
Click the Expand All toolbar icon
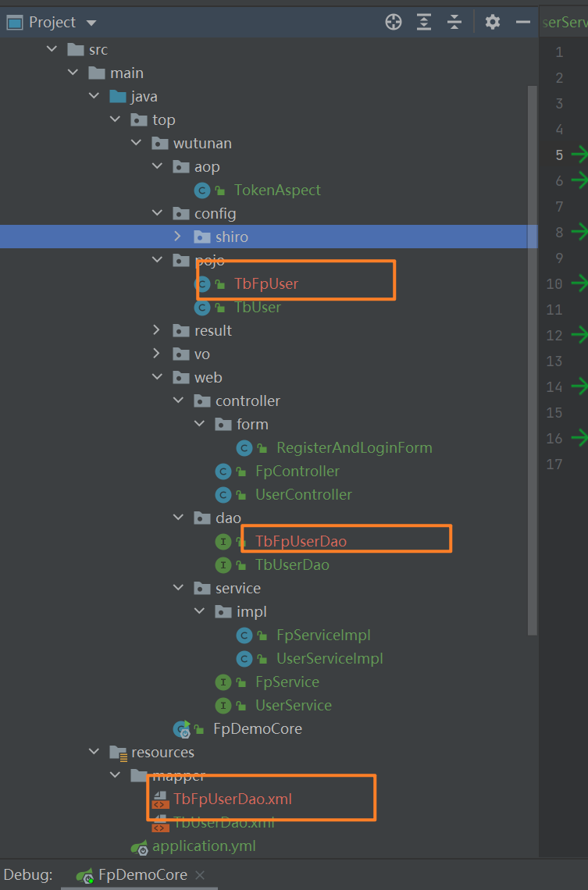(x=424, y=22)
